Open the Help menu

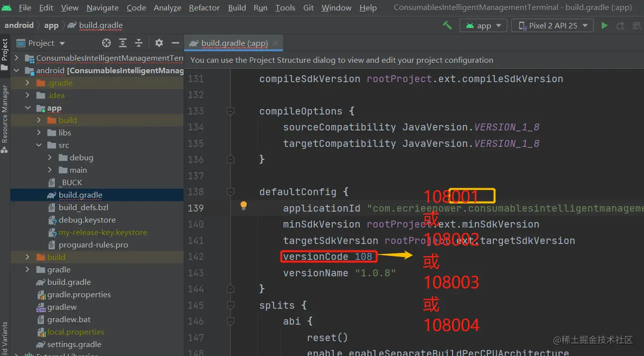(368, 7)
